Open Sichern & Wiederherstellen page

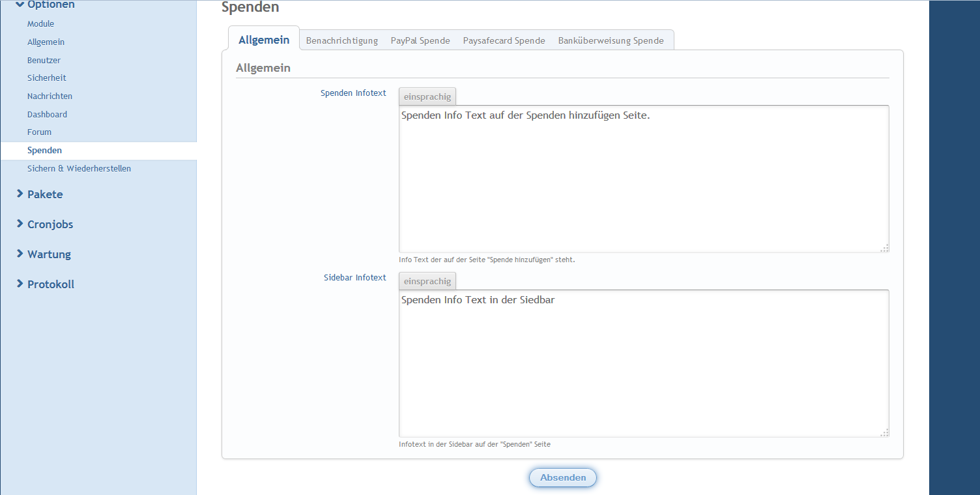[79, 169]
